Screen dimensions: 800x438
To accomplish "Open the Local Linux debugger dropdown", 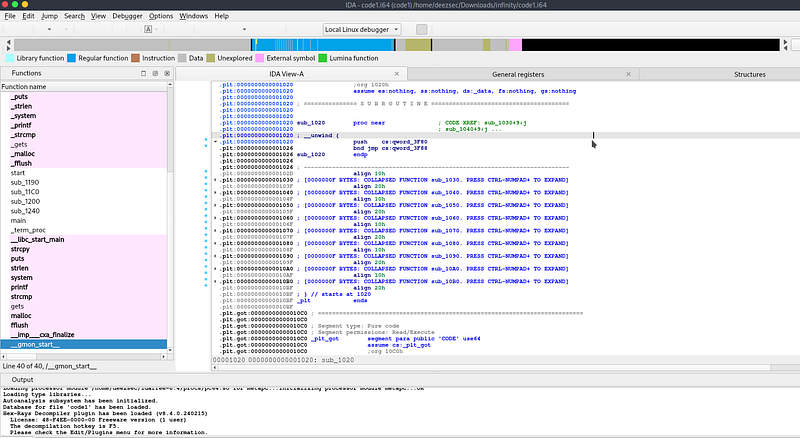I will [x=361, y=29].
